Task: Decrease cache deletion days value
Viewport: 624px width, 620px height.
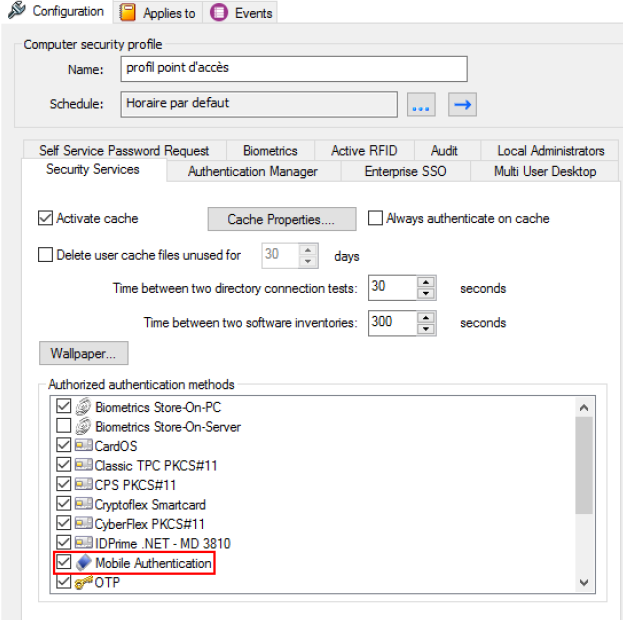Action: pyautogui.click(x=308, y=261)
